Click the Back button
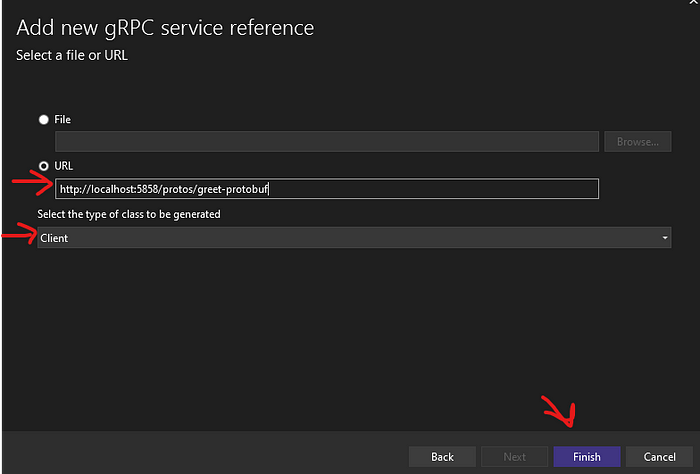 tap(442, 457)
